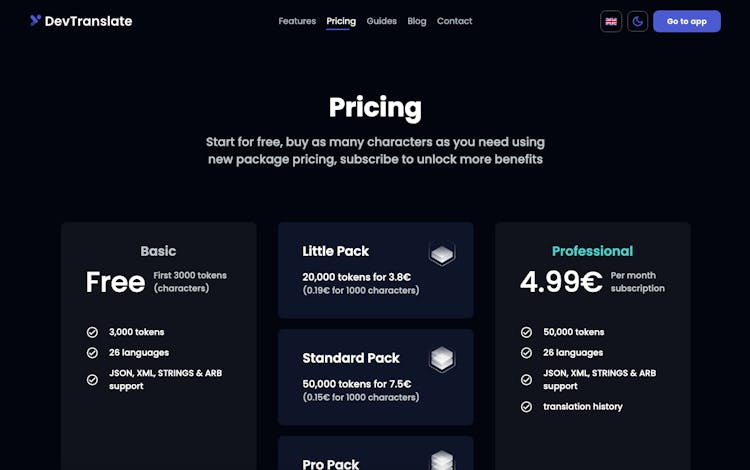Click the Pro Pack layers icon

[442, 460]
